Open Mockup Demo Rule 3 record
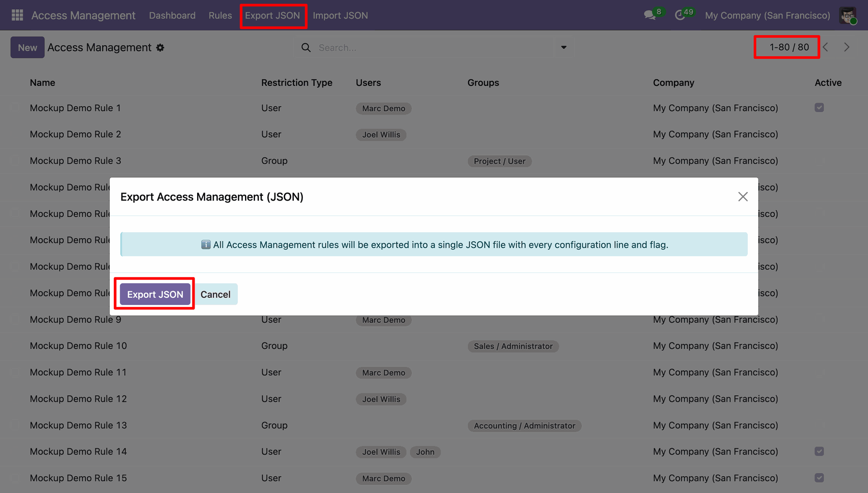This screenshot has width=868, height=493. pos(75,161)
